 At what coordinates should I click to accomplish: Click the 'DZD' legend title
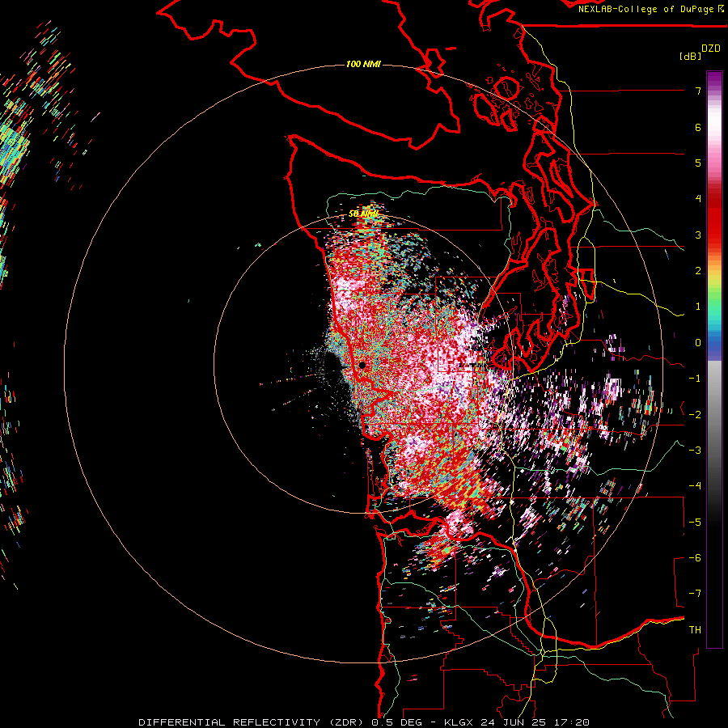click(711, 49)
